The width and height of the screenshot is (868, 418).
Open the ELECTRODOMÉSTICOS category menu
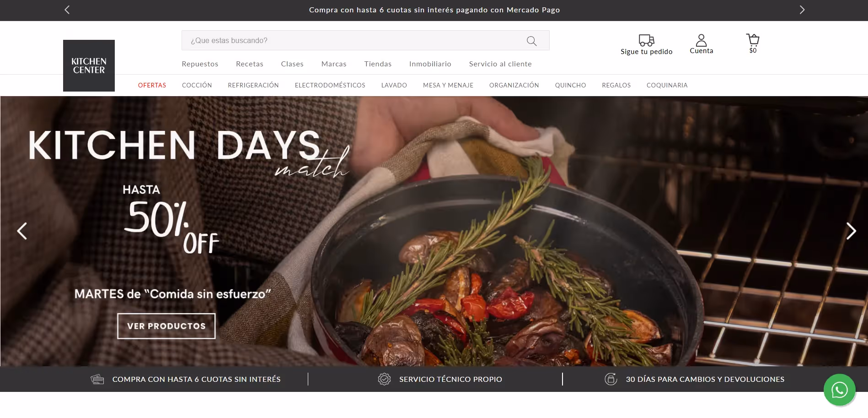point(330,85)
